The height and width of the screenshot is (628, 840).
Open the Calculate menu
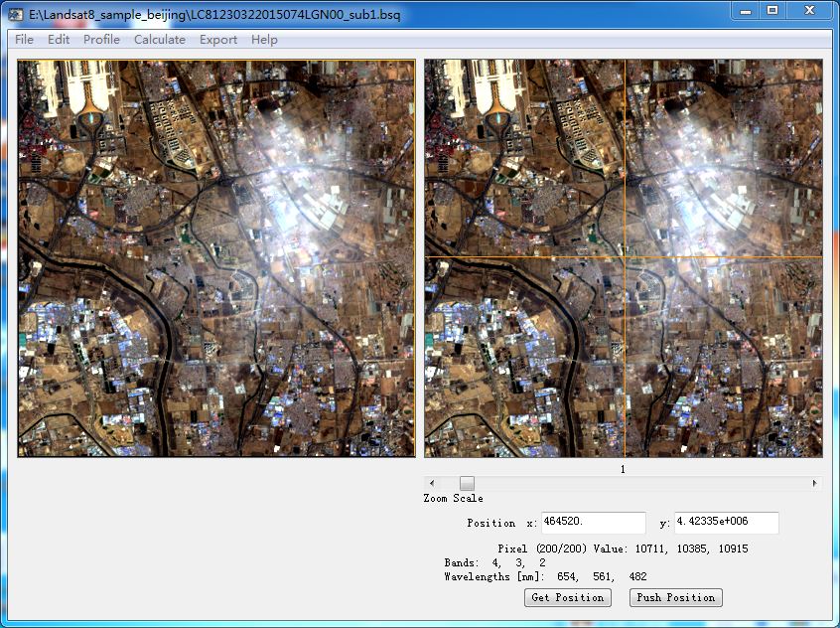160,40
